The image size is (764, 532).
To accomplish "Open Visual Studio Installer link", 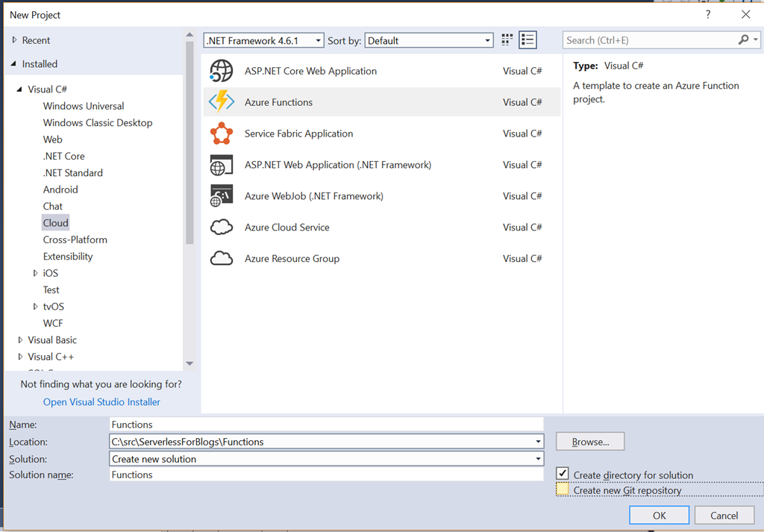I will (x=101, y=401).
